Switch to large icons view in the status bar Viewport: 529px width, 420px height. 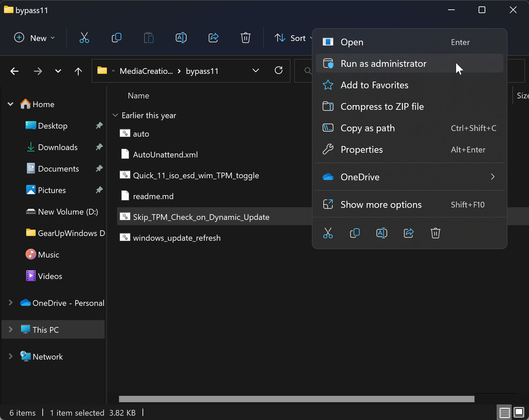pos(519,412)
